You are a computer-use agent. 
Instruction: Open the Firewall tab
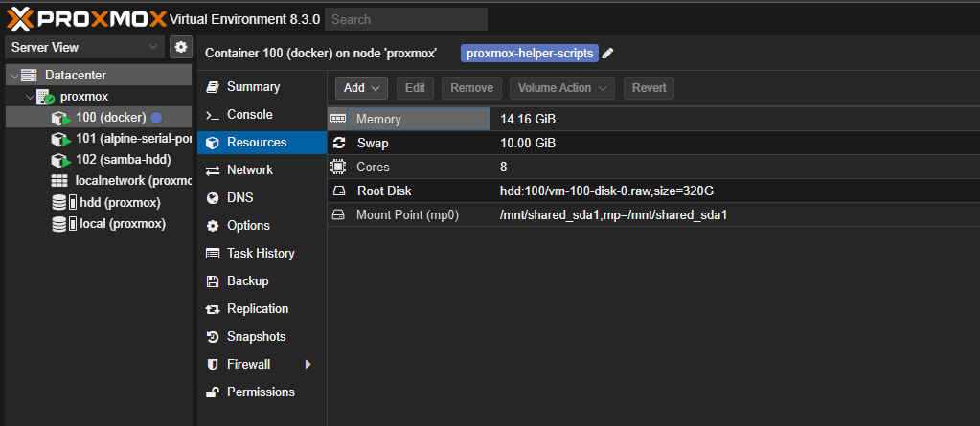[x=262, y=364]
